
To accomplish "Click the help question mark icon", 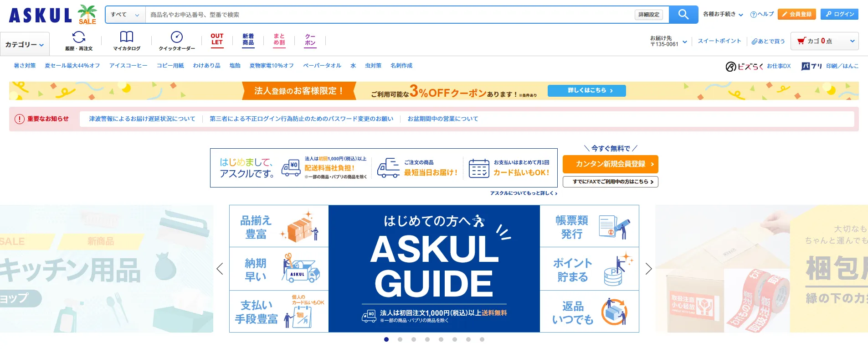I will 754,15.
